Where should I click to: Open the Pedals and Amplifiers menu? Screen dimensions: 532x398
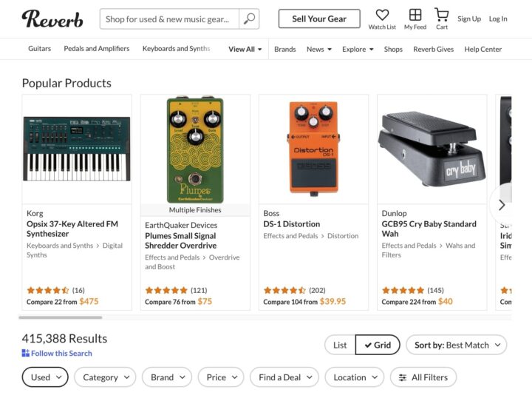click(x=97, y=49)
